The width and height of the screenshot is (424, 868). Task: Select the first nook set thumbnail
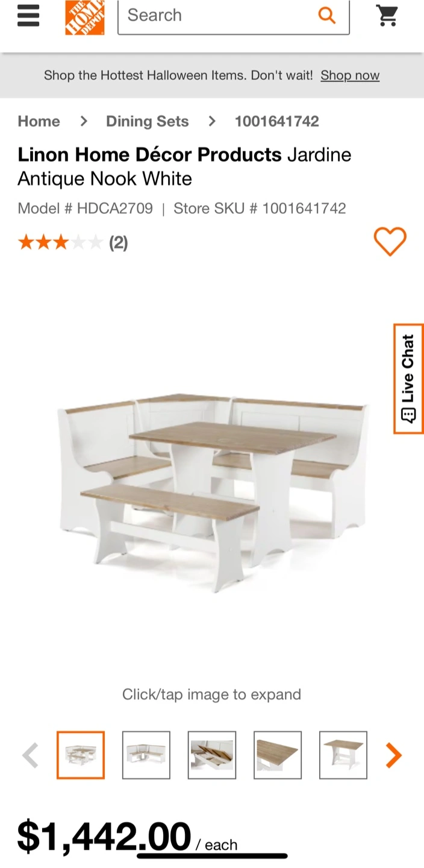81,755
